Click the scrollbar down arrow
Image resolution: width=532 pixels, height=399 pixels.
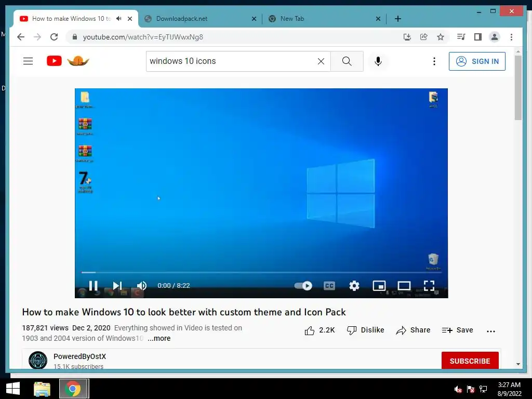tap(518, 364)
